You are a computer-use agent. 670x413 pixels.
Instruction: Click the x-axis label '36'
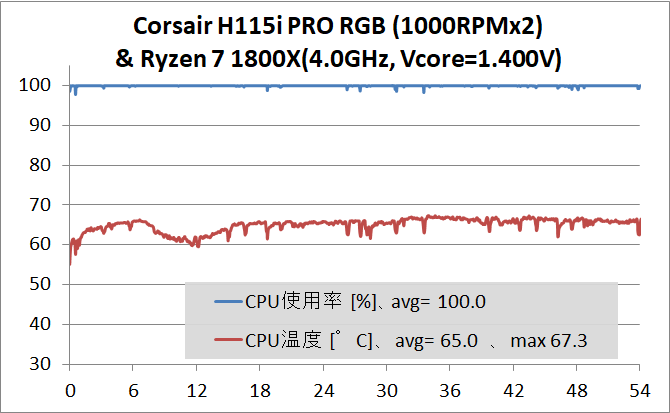450,391
